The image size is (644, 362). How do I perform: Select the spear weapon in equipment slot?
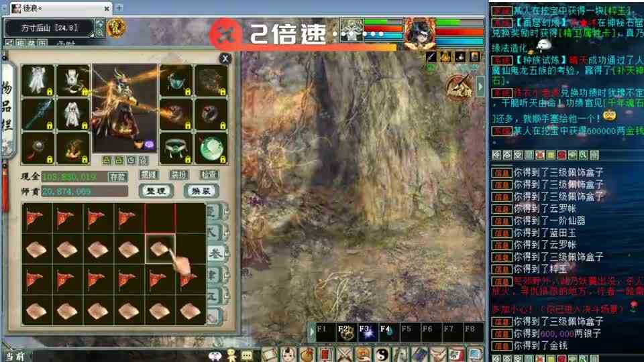pyautogui.click(x=38, y=114)
